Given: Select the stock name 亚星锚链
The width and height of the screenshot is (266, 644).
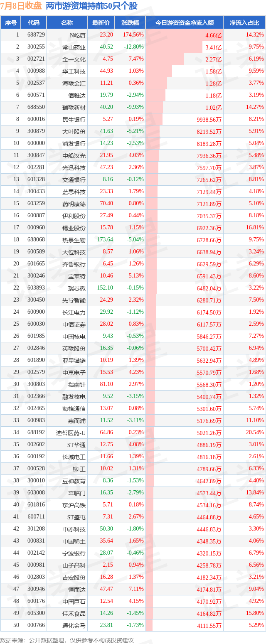Looking at the screenshot, I should pos(74,360).
